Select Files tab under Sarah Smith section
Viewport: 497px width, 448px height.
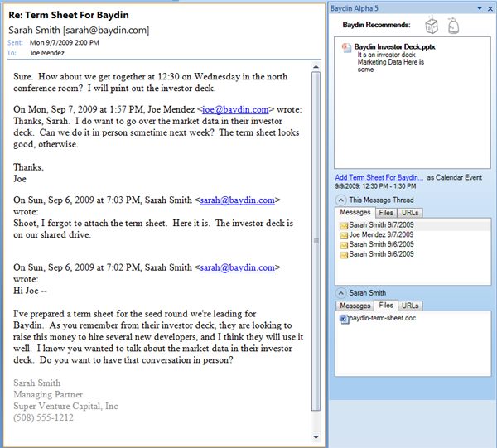coord(386,305)
